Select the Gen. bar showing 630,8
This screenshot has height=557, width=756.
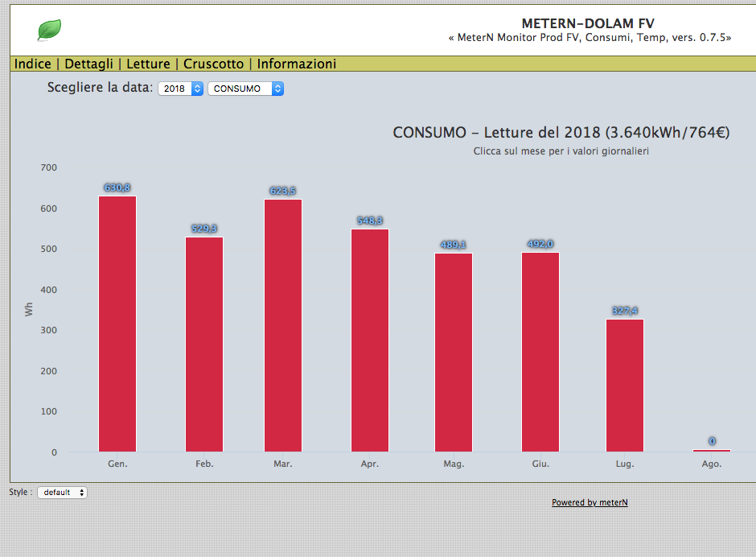[117, 324]
